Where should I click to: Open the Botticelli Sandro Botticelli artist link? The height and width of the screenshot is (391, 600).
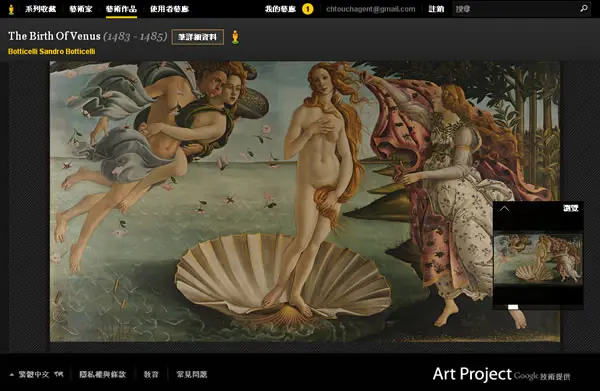[52, 51]
